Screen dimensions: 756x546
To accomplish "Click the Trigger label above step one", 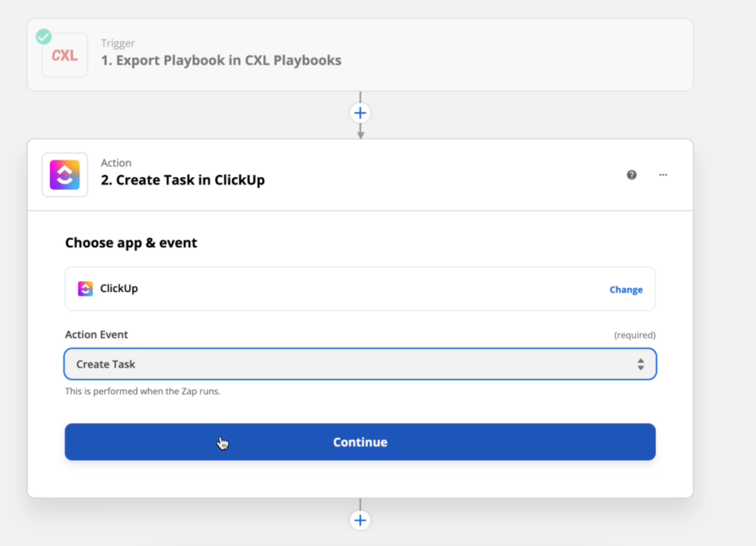I will click(x=118, y=44).
